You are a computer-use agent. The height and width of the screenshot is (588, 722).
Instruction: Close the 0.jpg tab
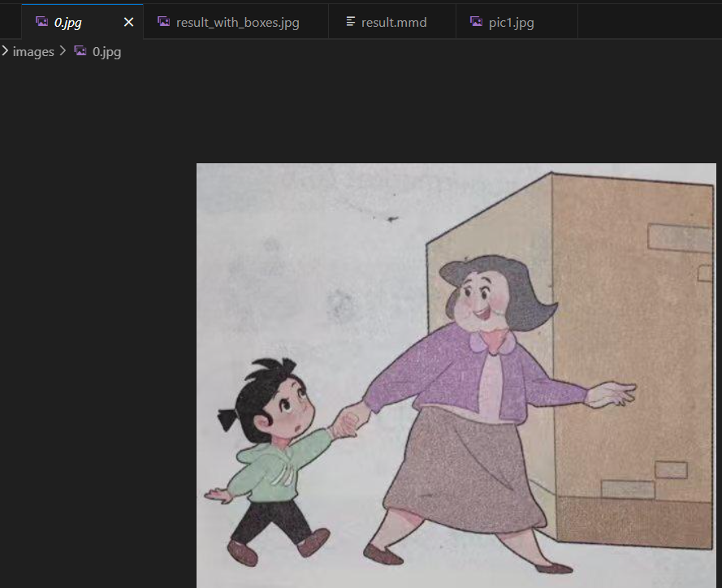coord(128,21)
